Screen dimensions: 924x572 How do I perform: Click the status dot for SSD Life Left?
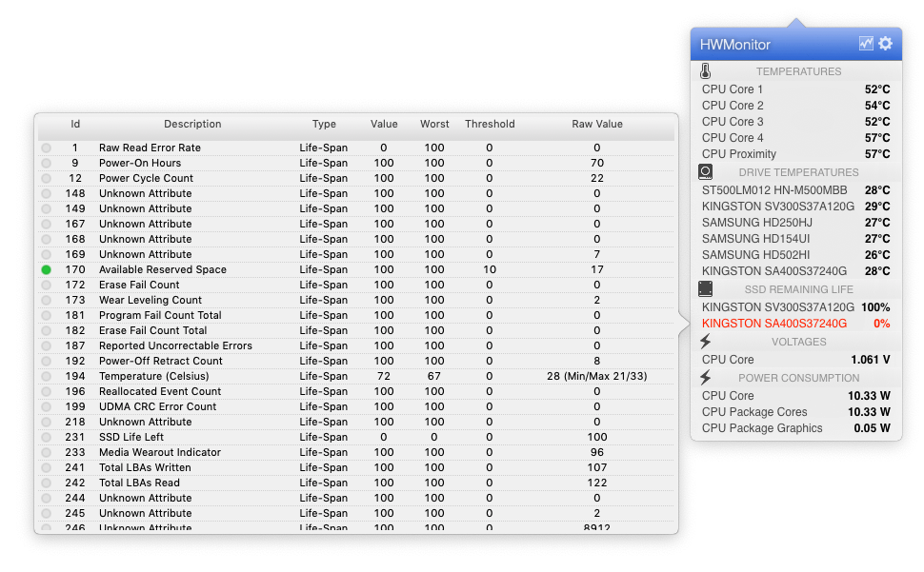click(46, 437)
